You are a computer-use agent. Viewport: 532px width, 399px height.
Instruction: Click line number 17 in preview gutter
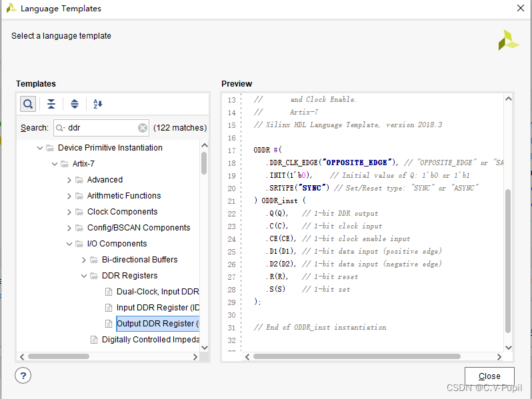[232, 151]
